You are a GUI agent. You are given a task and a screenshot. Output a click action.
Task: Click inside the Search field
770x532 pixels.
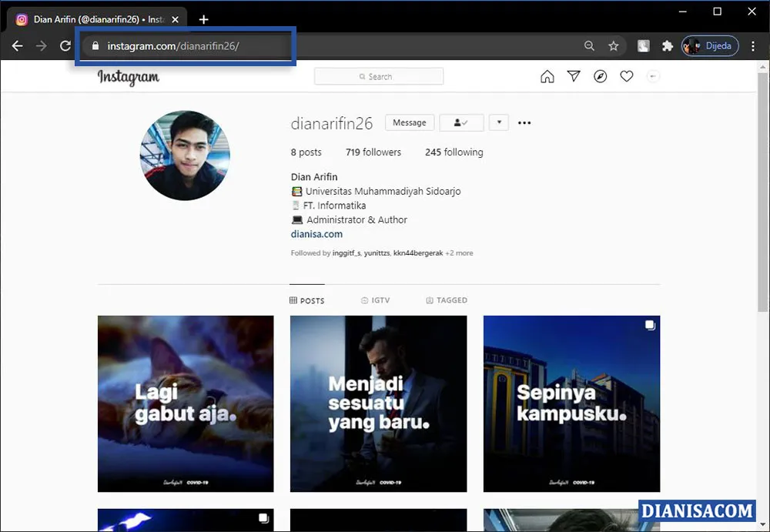click(x=378, y=75)
